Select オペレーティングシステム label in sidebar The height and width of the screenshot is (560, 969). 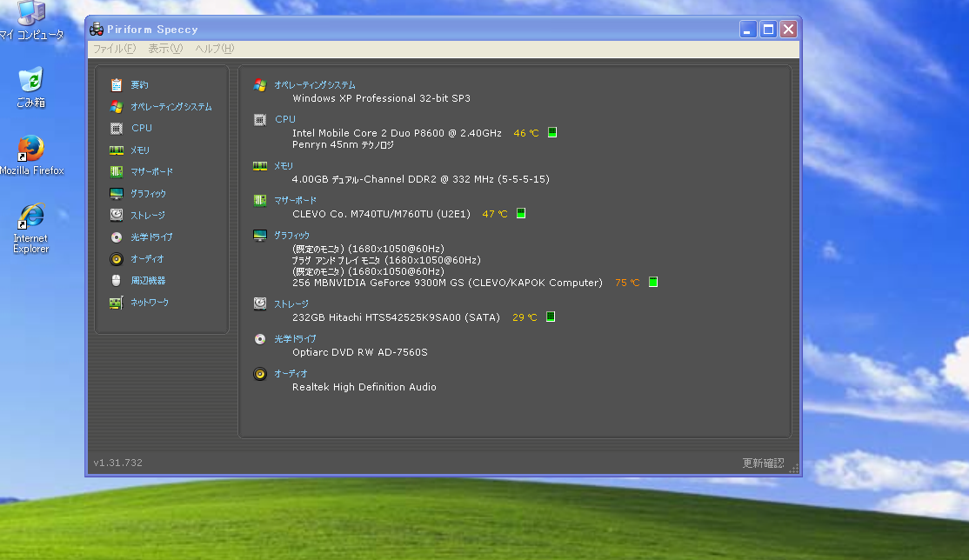171,107
